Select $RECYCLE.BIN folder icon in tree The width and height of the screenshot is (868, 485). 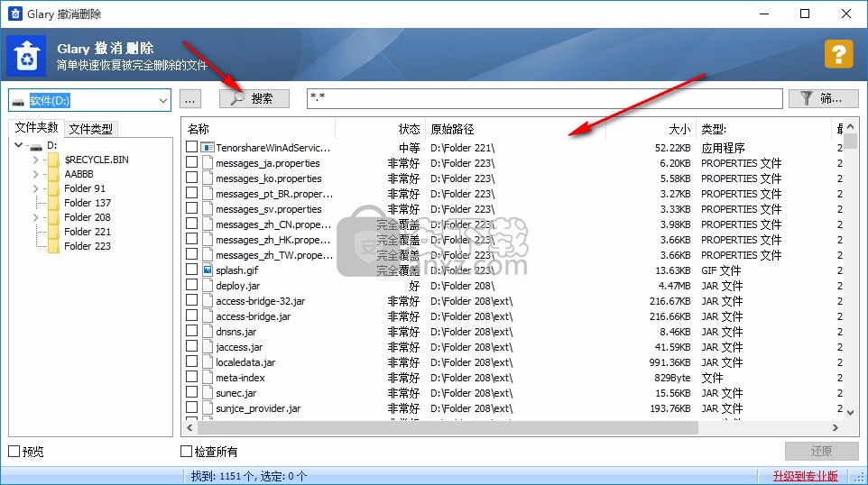(x=54, y=160)
